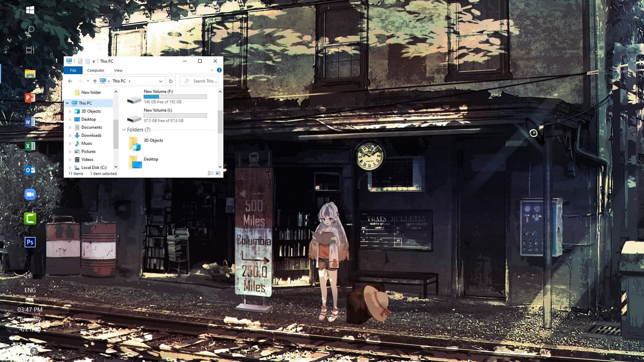Click the ENG language indicator

(x=30, y=290)
